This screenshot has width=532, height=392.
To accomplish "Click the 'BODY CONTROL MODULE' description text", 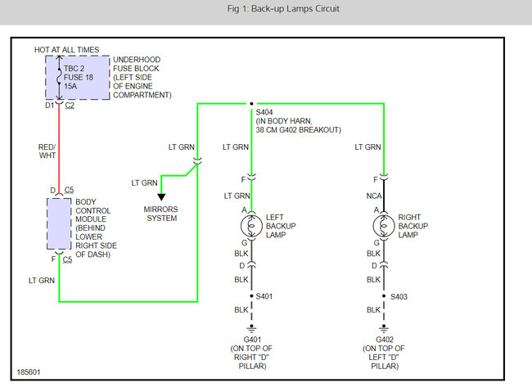I will point(96,228).
